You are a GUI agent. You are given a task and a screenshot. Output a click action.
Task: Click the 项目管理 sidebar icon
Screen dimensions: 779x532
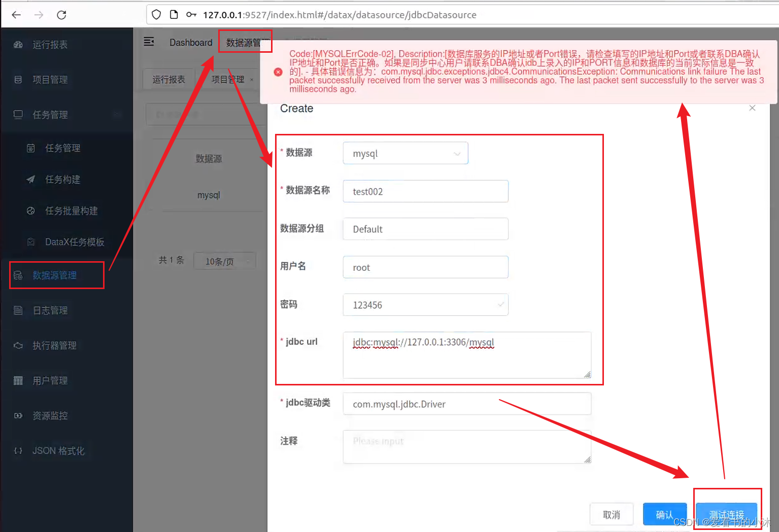coord(18,80)
